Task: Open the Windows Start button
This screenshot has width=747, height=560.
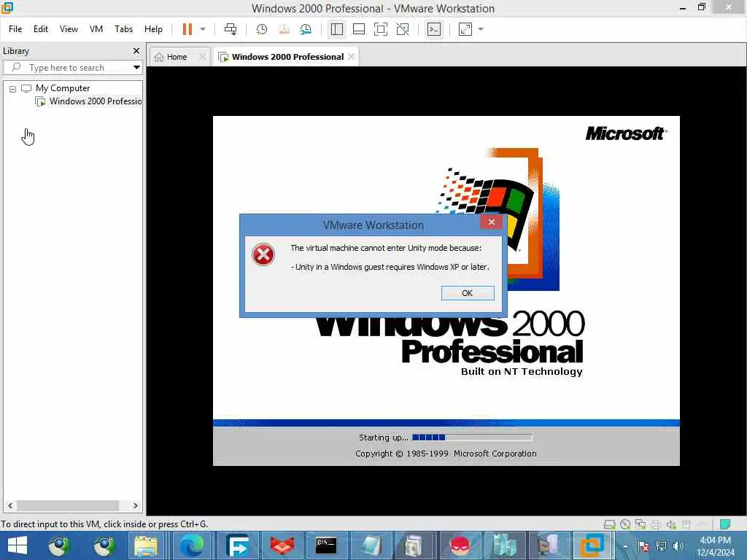Action: [18, 545]
